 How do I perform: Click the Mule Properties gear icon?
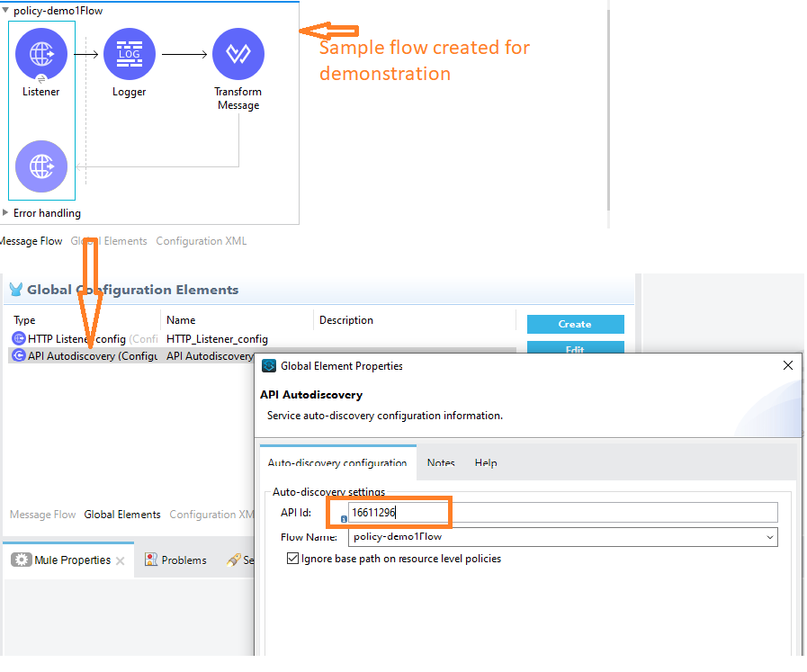click(21, 560)
